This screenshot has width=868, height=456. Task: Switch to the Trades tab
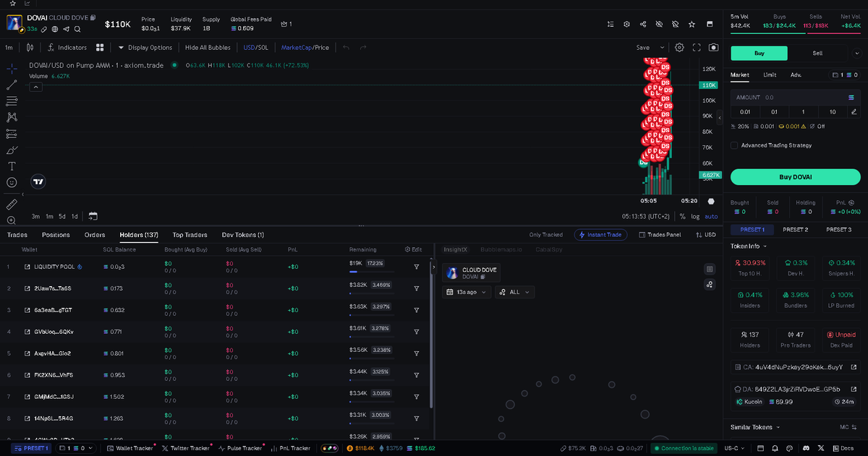(x=17, y=235)
